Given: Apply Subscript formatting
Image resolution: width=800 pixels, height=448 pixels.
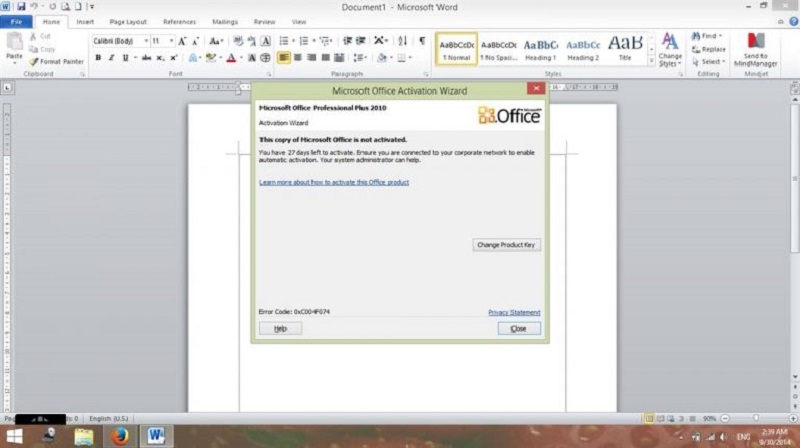Looking at the screenshot, I should click(160, 58).
